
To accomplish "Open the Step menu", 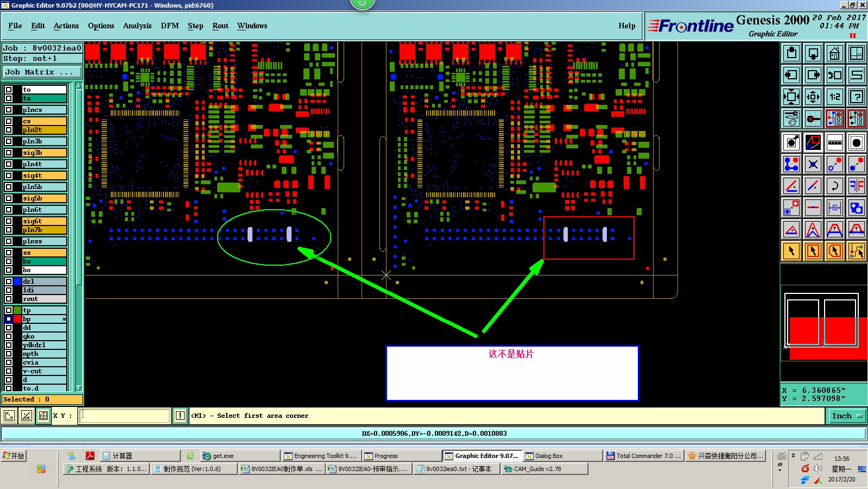I will pyautogui.click(x=195, y=26).
